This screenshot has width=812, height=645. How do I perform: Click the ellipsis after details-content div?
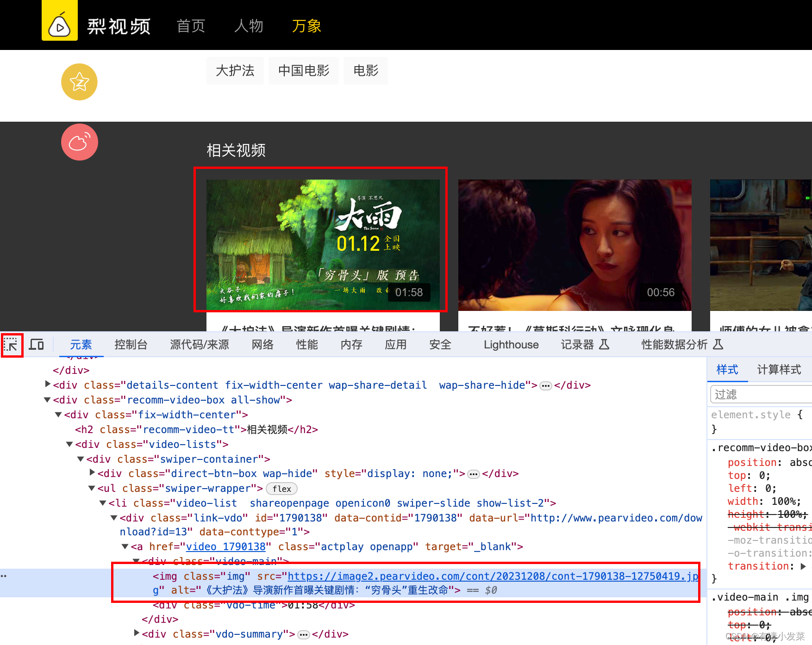pyautogui.click(x=546, y=386)
